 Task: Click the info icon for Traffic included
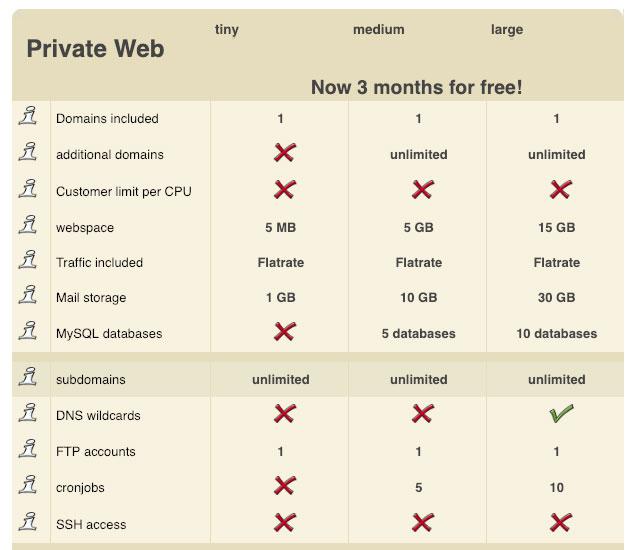point(28,260)
